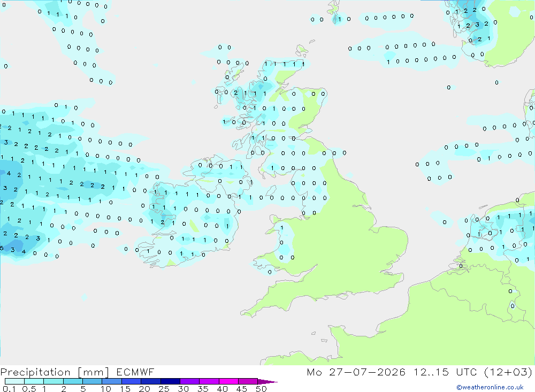Select the 2 to 5 mm legend swatch
Viewport: 535px width, 392px height.
[73, 381]
